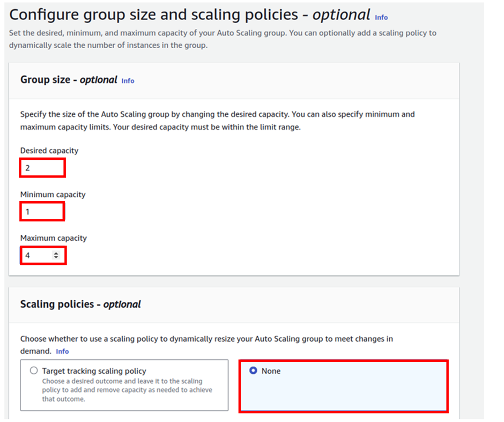Click the Target tracking scaling policy title text
The width and height of the screenshot is (504, 422).
pyautogui.click(x=94, y=371)
